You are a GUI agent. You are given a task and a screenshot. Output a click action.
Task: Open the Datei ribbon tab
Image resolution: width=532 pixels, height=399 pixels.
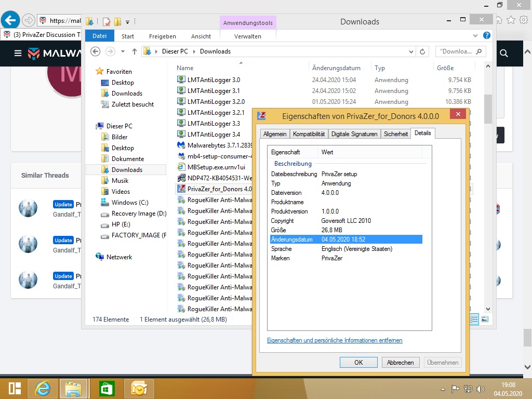(x=99, y=36)
